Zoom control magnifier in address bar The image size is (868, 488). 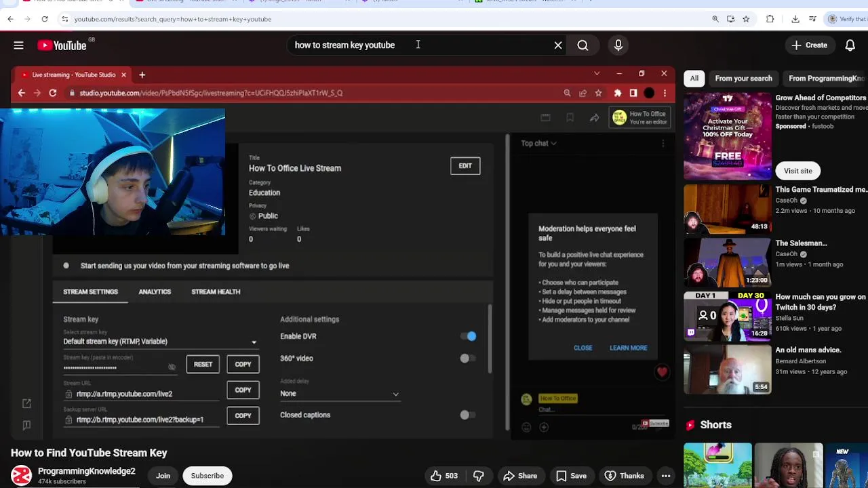point(715,19)
